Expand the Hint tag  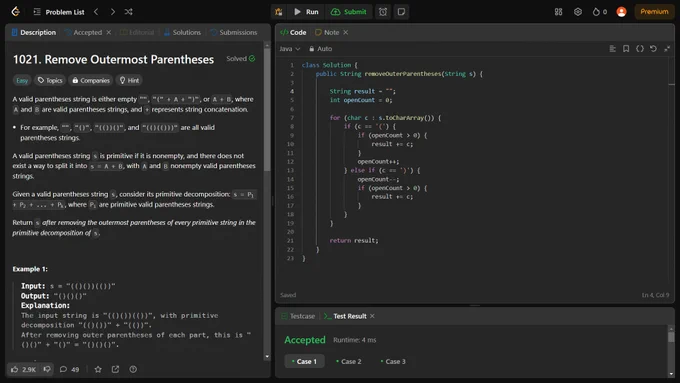(x=129, y=80)
